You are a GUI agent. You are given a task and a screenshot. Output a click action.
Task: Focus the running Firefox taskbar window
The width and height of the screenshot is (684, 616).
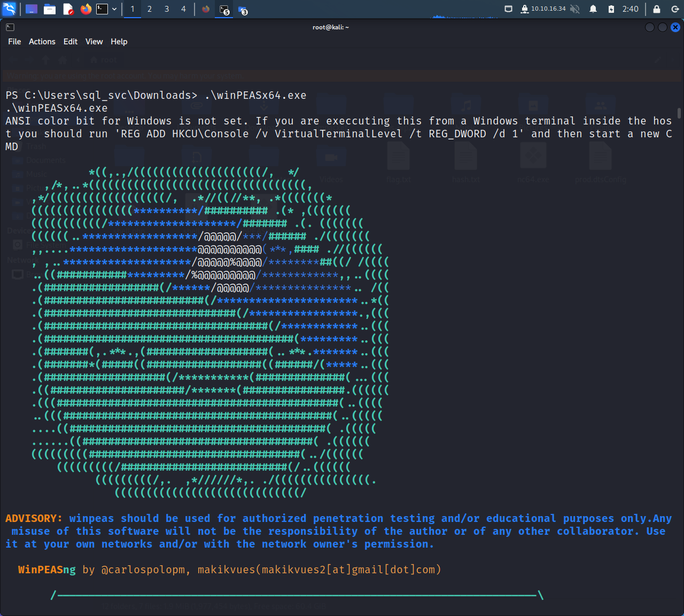tap(206, 9)
